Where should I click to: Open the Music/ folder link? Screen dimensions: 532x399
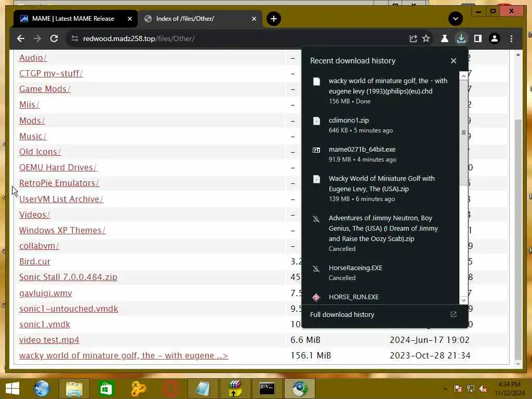coord(33,137)
